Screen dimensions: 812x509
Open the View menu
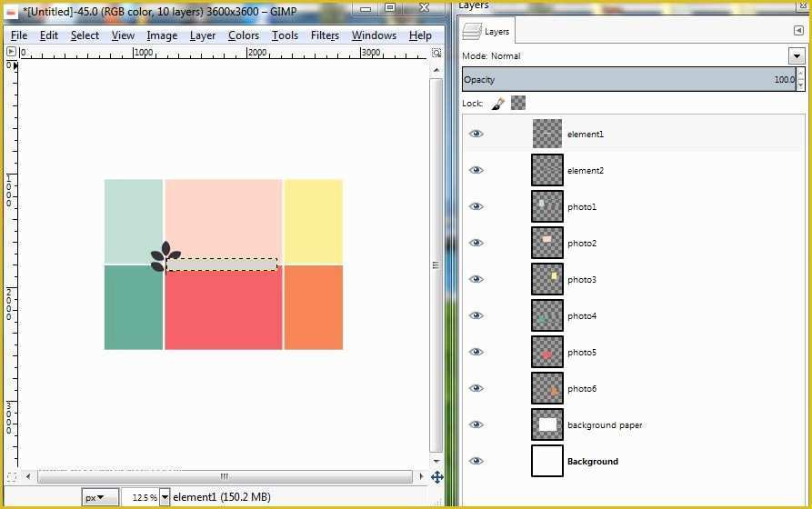click(x=123, y=35)
